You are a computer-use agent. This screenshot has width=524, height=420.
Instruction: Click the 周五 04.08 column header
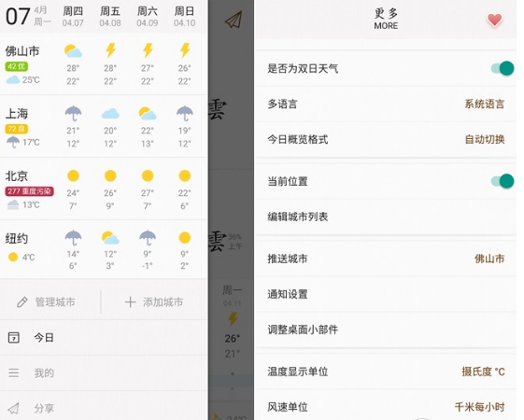(x=110, y=16)
